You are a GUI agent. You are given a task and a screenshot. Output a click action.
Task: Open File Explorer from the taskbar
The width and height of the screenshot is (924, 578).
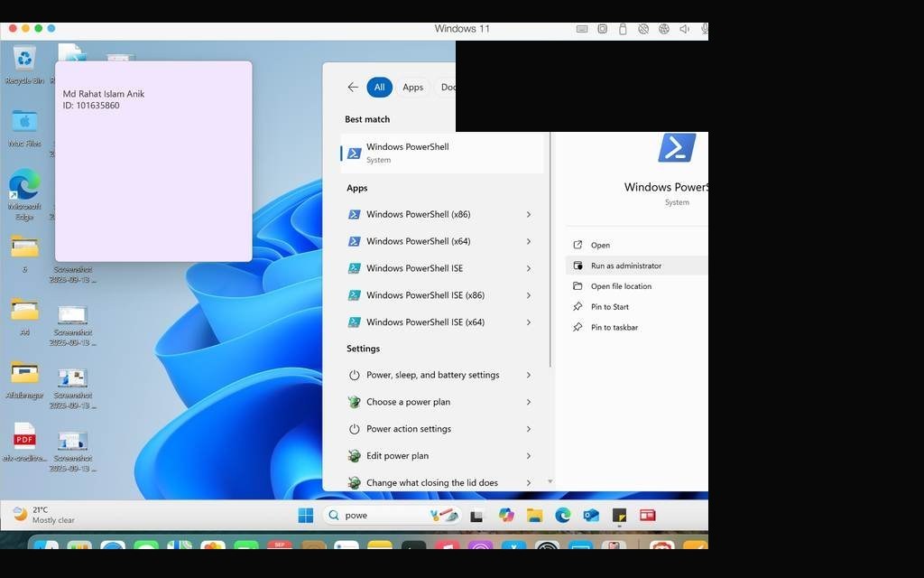coord(534,516)
